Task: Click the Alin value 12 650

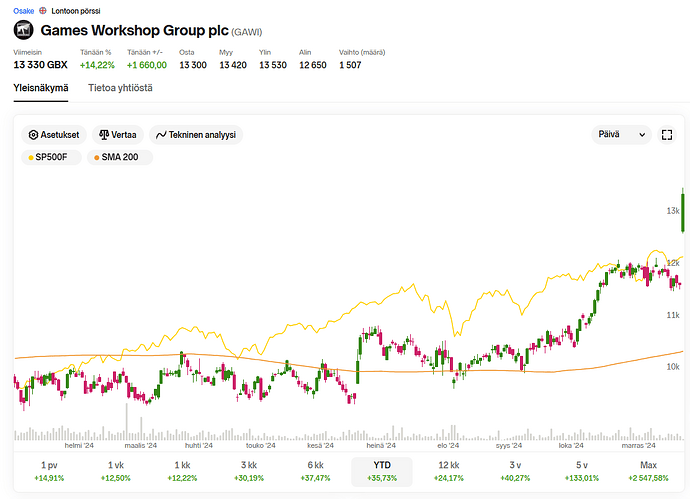Action: pyautogui.click(x=313, y=65)
